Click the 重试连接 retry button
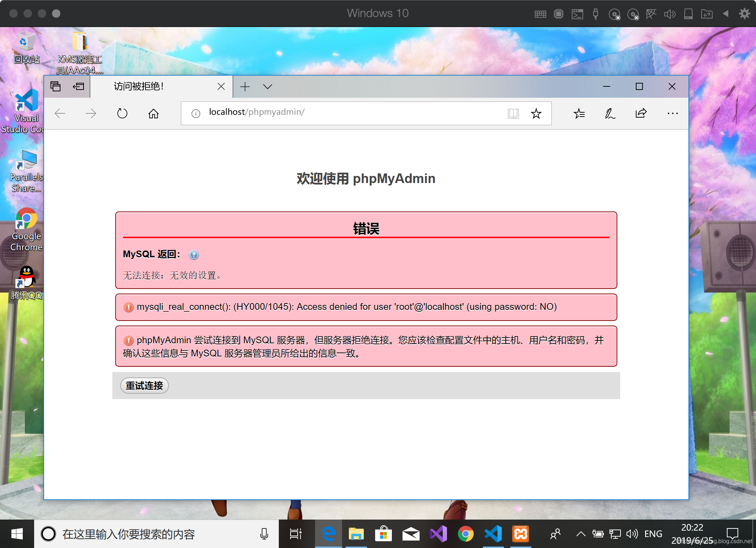 144,386
